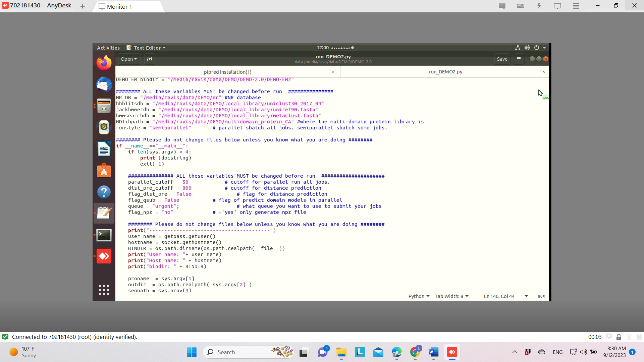The width and height of the screenshot is (644, 362).
Task: Open Google Chrome on taskbar
Action: (415, 352)
